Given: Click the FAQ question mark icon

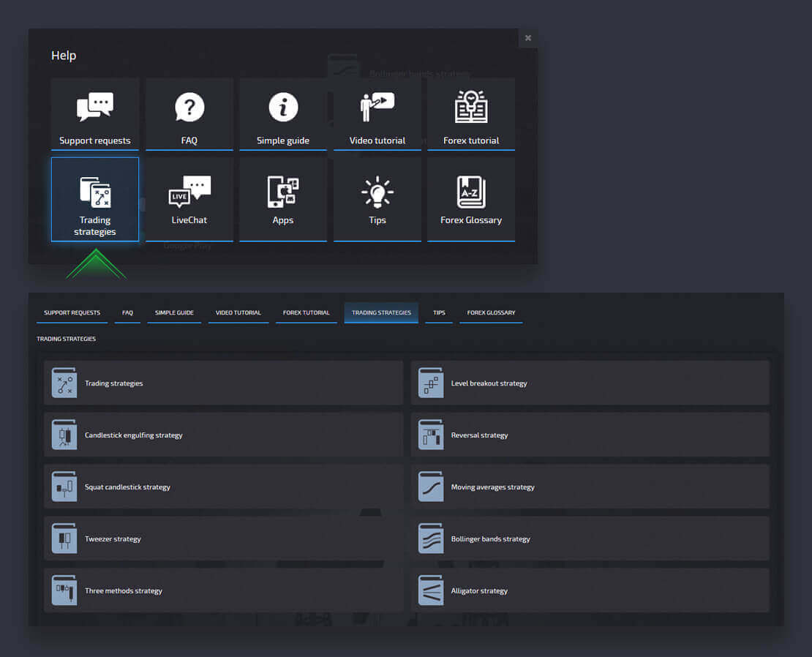Looking at the screenshot, I should 189,107.
